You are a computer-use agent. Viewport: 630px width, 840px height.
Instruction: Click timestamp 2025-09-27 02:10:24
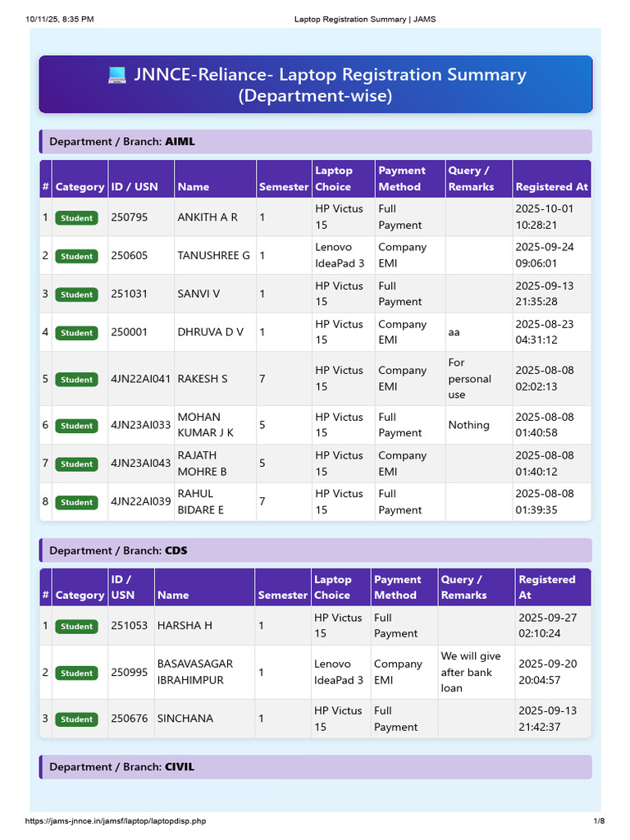[547, 626]
